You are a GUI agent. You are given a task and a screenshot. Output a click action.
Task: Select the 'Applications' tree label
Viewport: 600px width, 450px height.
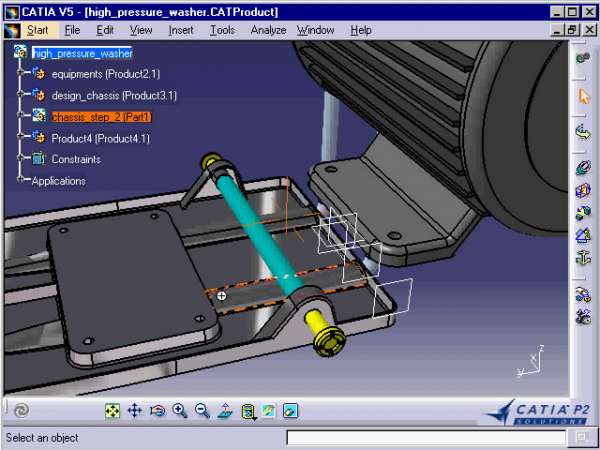(x=58, y=181)
